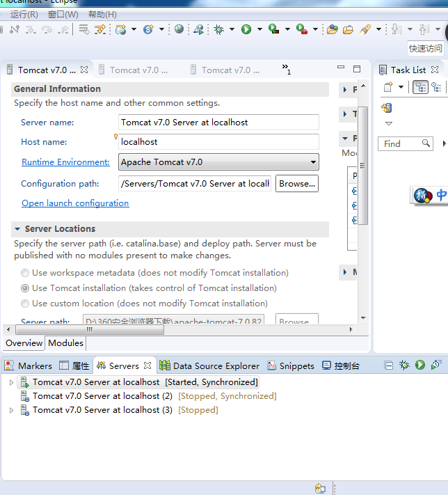Click New Task icon in Task List
448x495 pixels.
(388, 87)
